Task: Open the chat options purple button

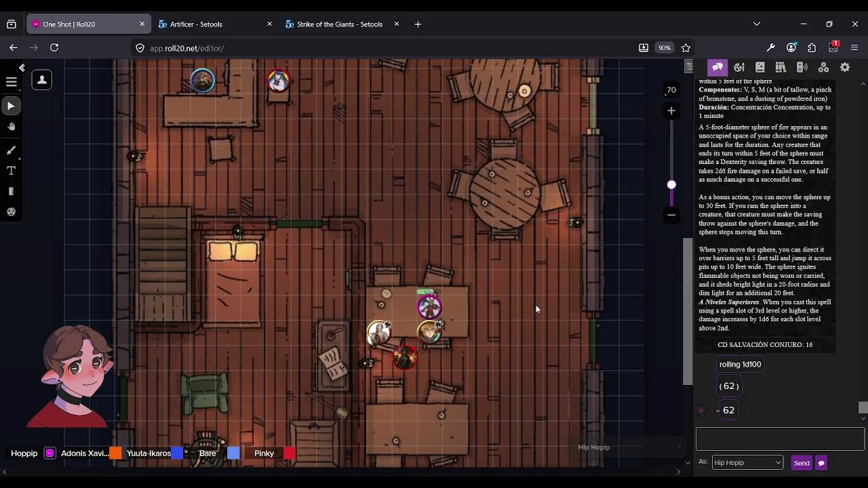Action: pos(821,463)
